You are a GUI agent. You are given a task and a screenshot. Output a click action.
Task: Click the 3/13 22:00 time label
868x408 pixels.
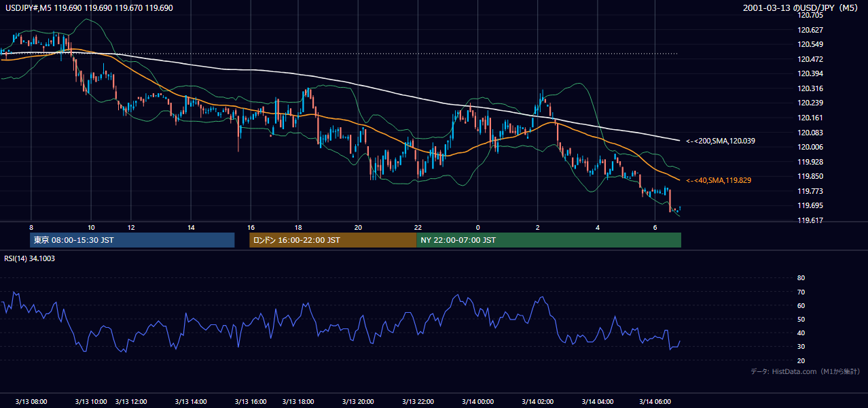418,402
